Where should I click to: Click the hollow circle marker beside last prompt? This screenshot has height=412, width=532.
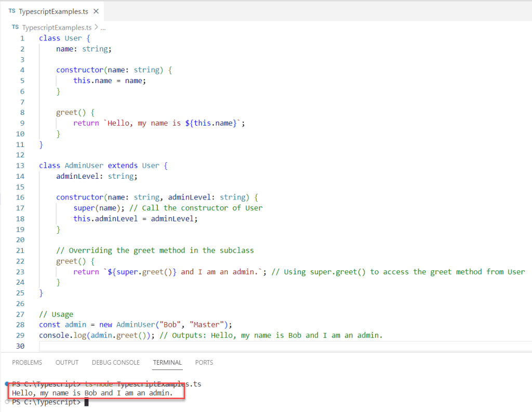point(7,402)
